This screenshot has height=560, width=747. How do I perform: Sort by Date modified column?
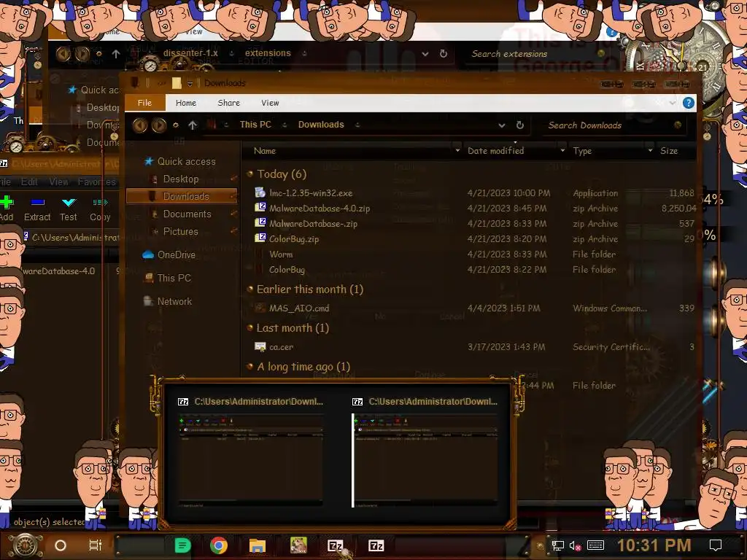coord(495,151)
